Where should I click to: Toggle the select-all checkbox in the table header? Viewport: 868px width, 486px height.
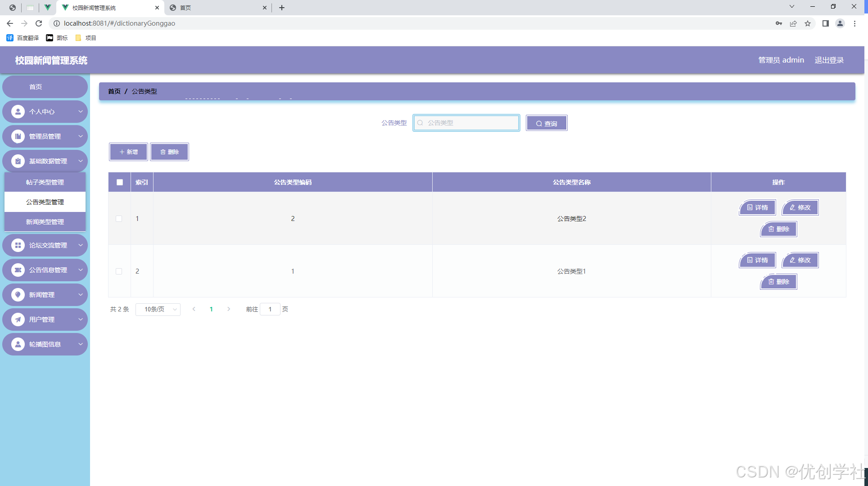tap(120, 182)
